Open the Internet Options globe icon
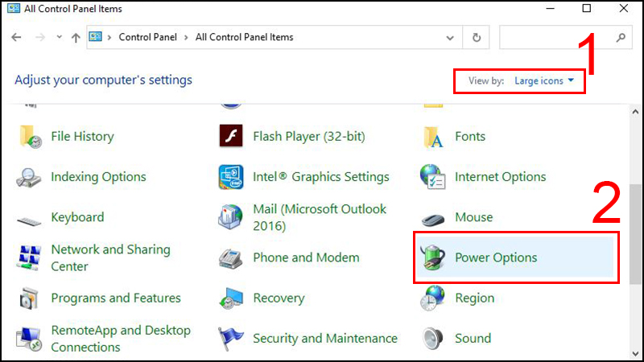 click(x=432, y=176)
